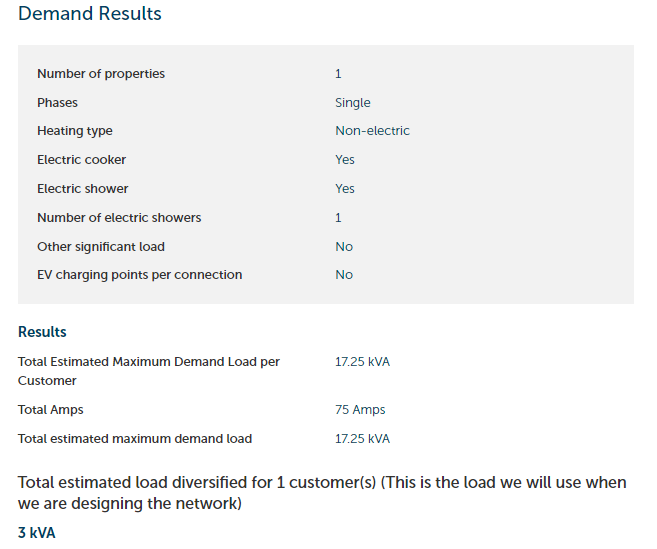Image resolution: width=657 pixels, height=549 pixels.
Task: Select the Number of properties label
Action: pyautogui.click(x=101, y=74)
